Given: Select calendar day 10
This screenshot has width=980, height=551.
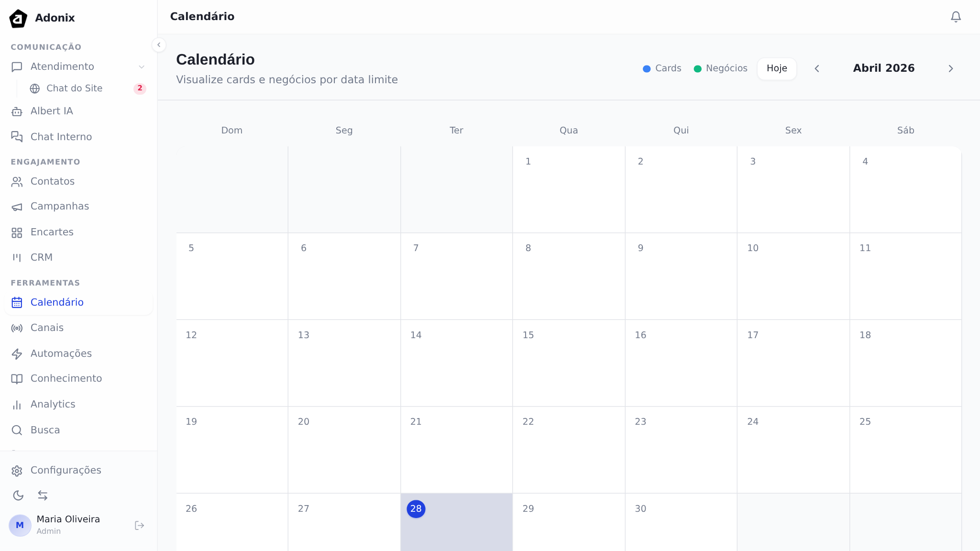Looking at the screenshot, I should coord(793,276).
